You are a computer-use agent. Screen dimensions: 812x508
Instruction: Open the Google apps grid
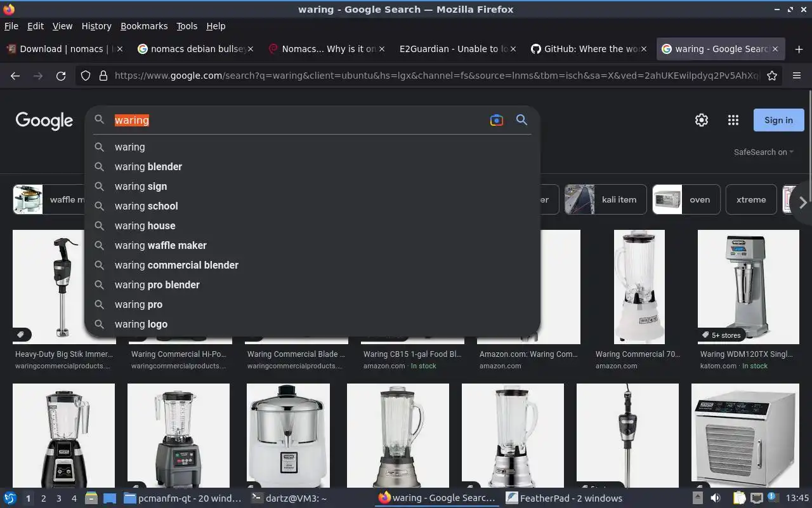point(733,120)
